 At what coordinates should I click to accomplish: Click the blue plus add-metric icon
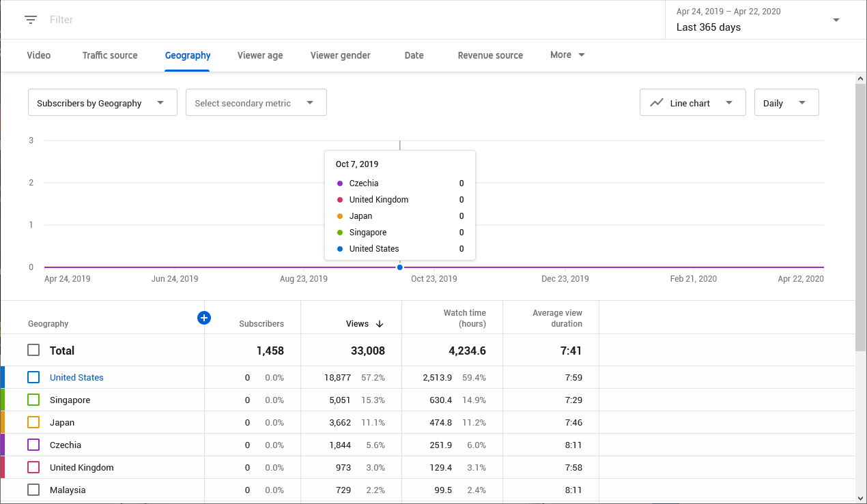203,317
